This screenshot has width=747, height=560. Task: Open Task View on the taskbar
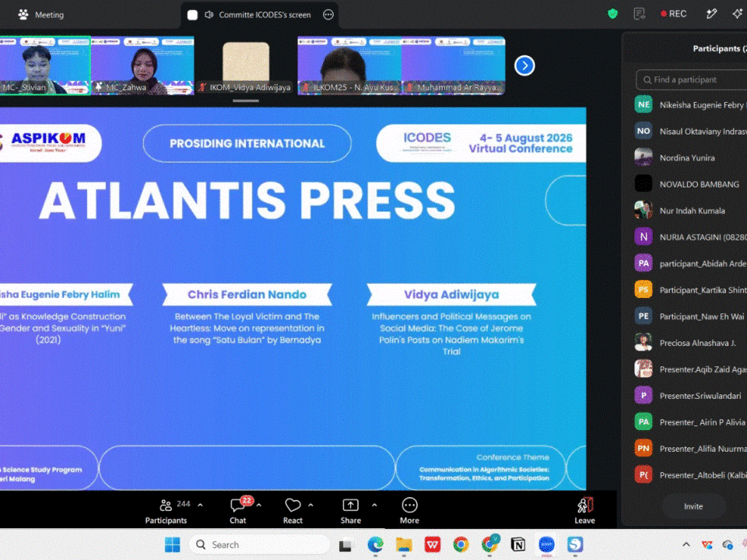pyautogui.click(x=345, y=544)
